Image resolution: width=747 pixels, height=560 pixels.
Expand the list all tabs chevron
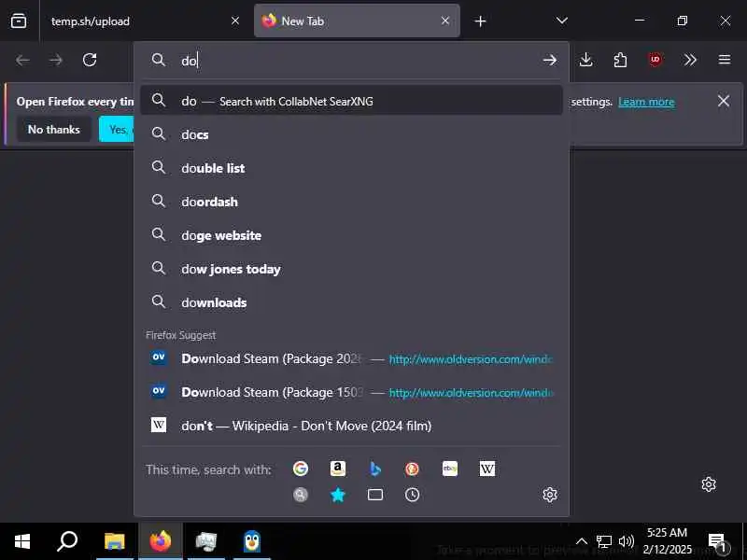point(562,21)
